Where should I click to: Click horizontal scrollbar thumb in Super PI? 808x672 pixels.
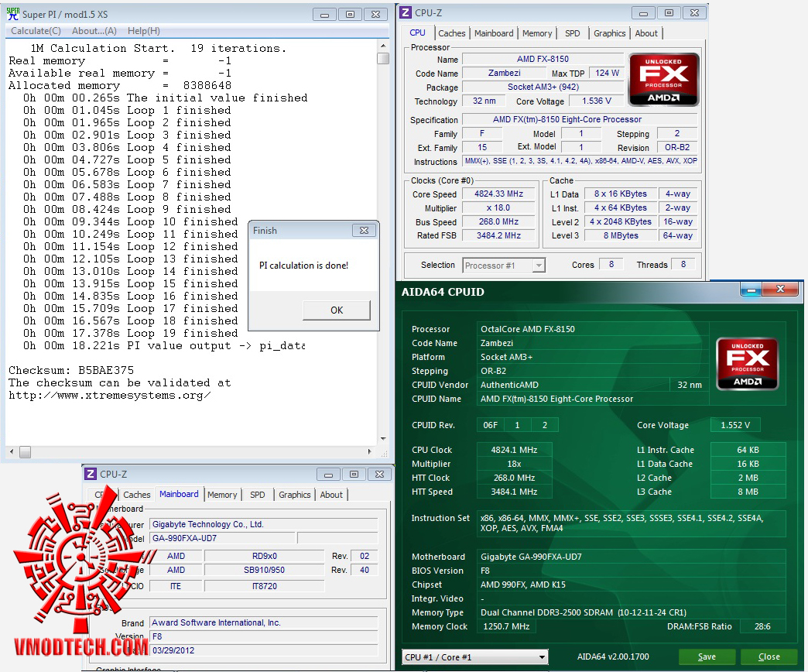click(x=26, y=452)
